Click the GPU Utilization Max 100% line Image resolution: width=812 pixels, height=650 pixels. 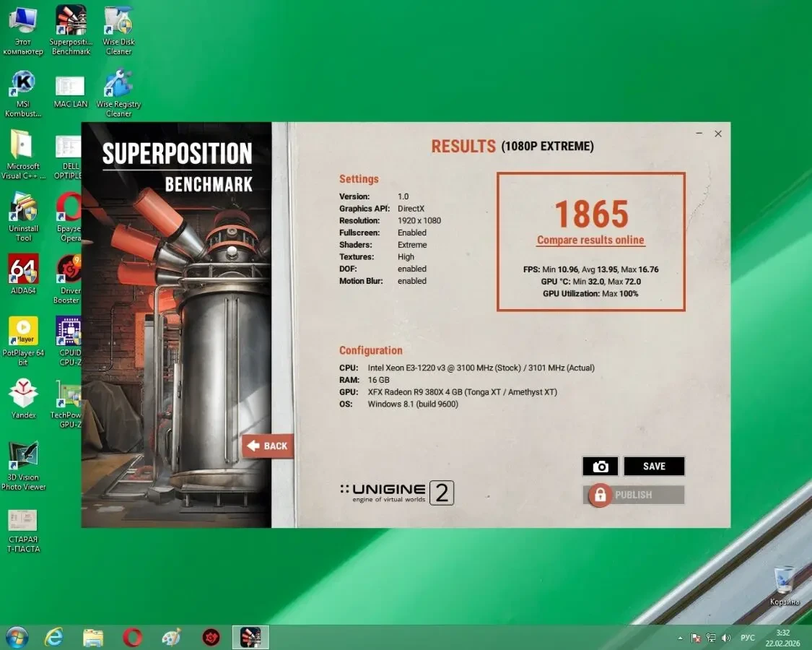(x=590, y=293)
